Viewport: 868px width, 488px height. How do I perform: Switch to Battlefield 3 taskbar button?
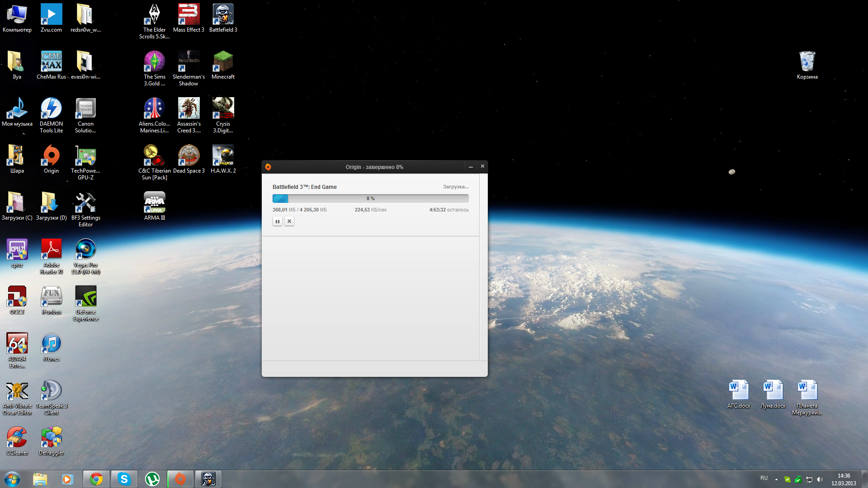pos(208,479)
